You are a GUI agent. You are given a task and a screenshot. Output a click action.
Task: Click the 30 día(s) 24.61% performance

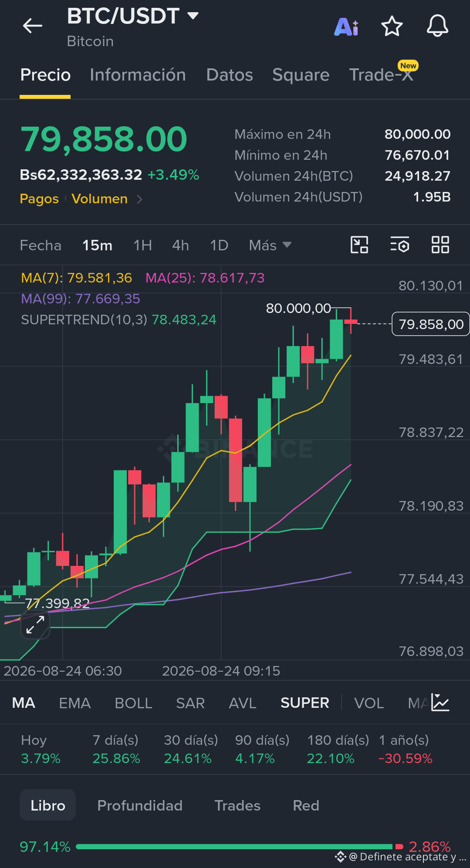pyautogui.click(x=191, y=749)
